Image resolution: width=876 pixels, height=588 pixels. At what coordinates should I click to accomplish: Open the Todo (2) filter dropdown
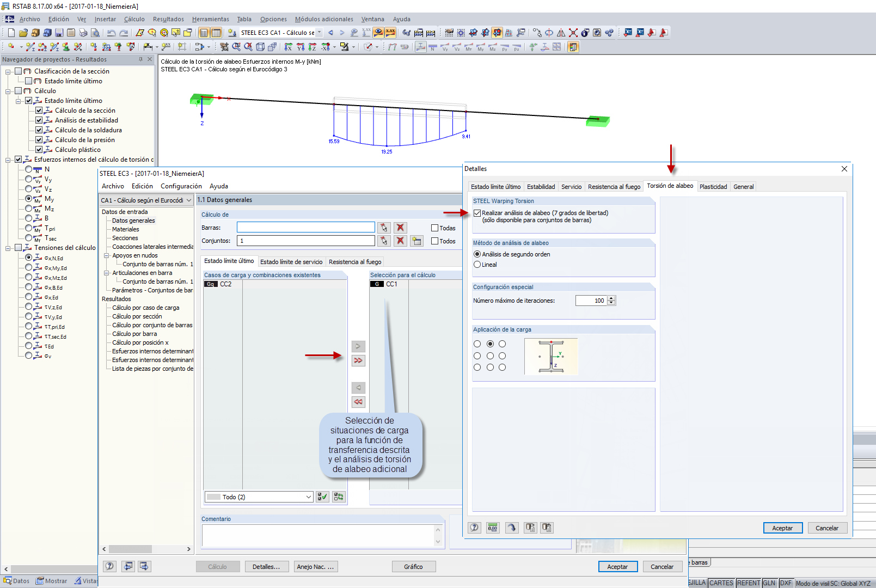[x=309, y=497]
